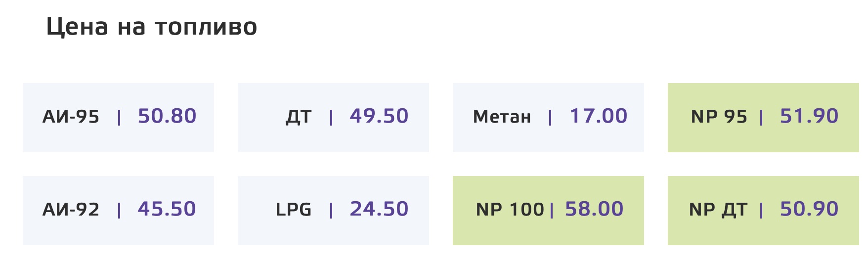Select the АИ-95 fuel price tile

pos(118,118)
